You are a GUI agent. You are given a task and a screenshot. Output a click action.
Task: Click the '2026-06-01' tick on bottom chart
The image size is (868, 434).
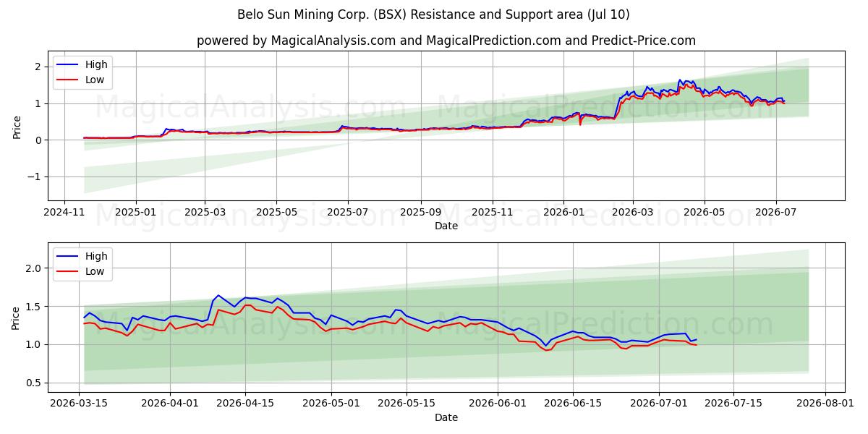[x=498, y=404]
